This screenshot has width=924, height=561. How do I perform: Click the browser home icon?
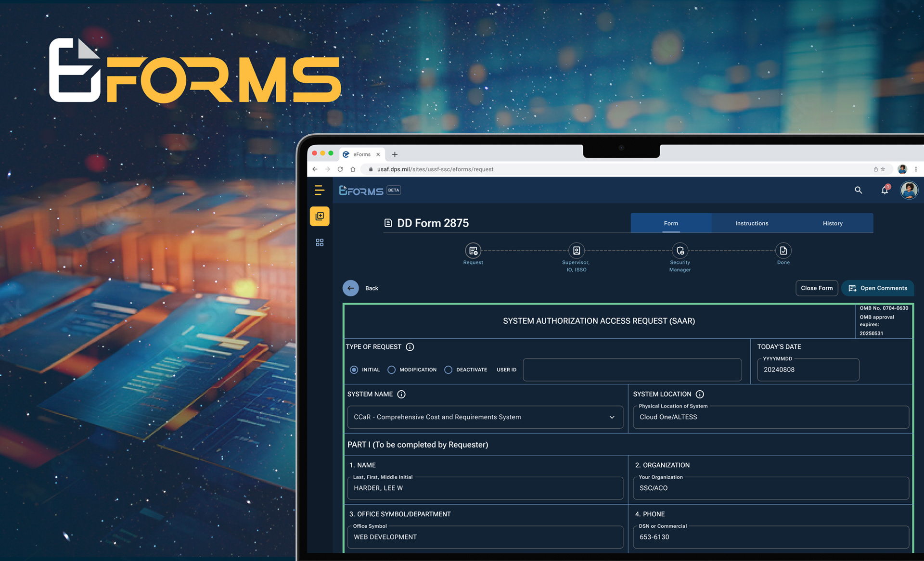pos(353,169)
